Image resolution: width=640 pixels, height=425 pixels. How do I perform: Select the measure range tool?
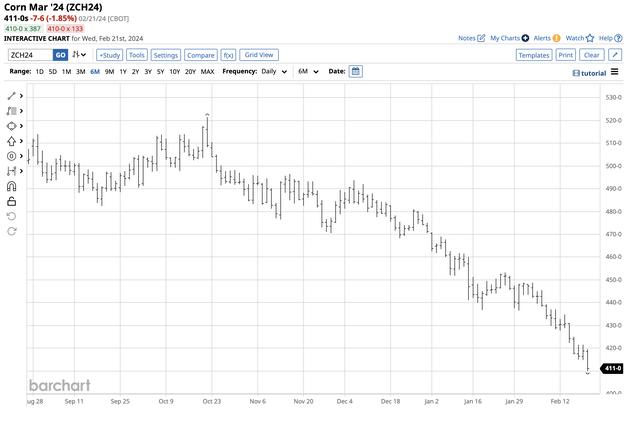[x=11, y=171]
